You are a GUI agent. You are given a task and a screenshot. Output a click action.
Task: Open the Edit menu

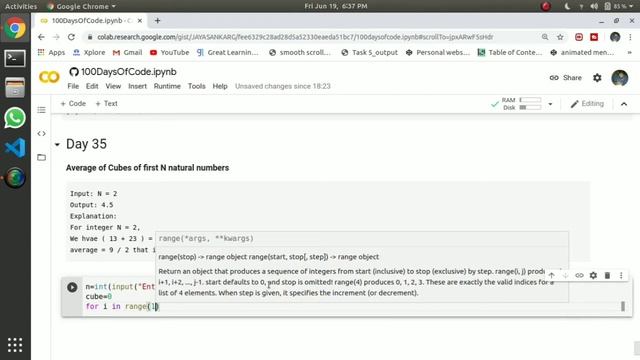coord(92,86)
